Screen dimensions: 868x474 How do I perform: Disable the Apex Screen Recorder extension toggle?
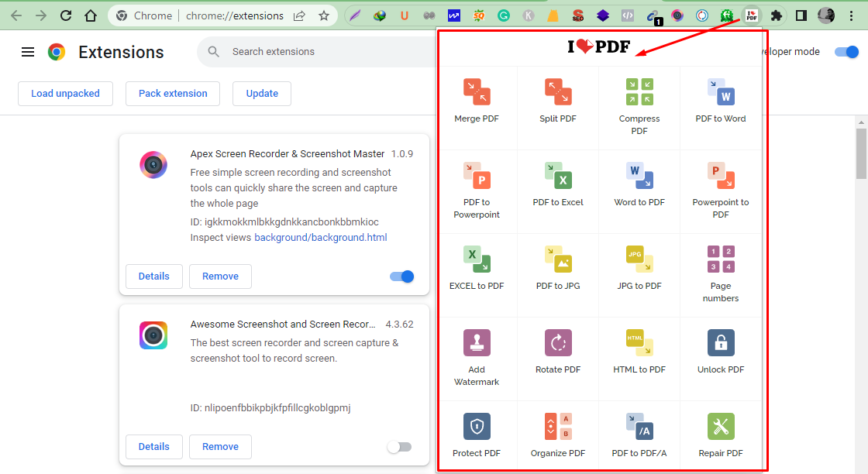coord(402,276)
